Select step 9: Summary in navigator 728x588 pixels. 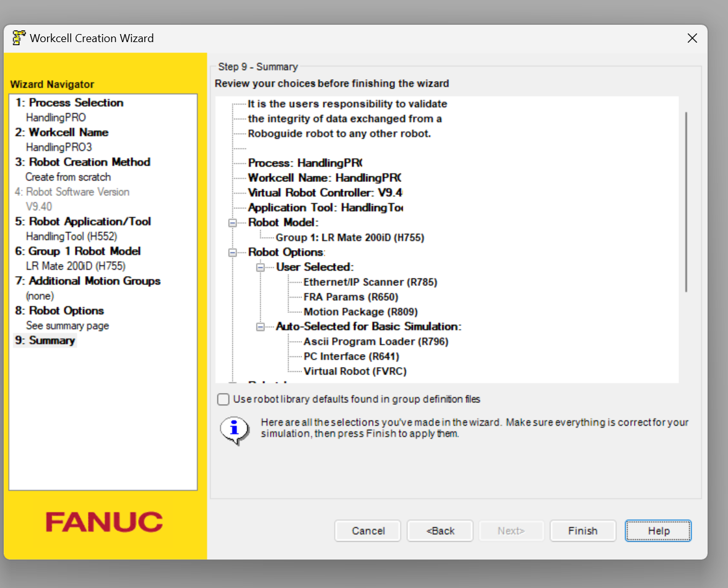tap(45, 340)
